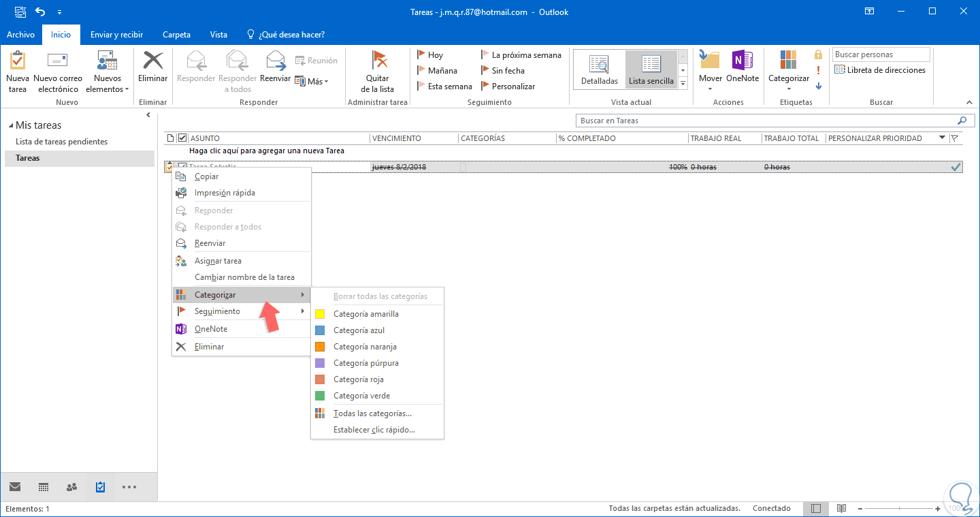
Task: Toggle high importance red exclamation mark
Action: click(x=819, y=70)
